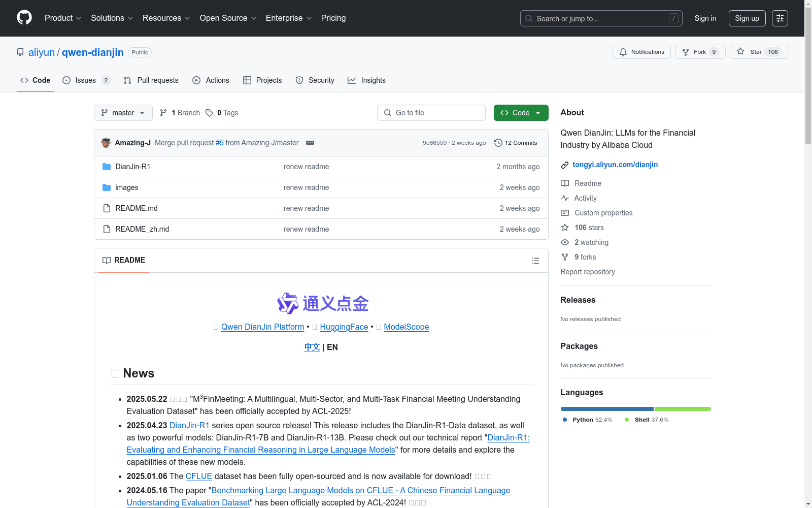812x508 pixels.
Task: Expand the Open Source menu
Action: (x=228, y=18)
